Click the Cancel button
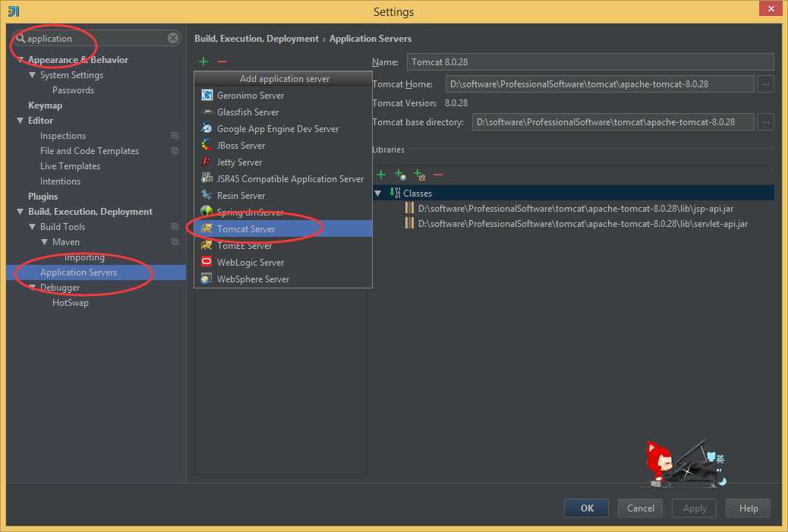Viewport: 788px width, 532px height. coord(640,508)
